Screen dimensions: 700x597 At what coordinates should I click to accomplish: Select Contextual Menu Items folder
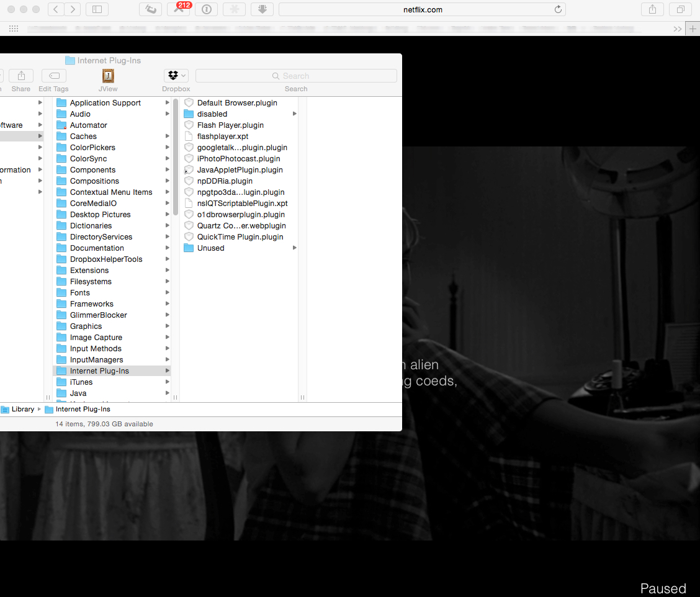110,192
